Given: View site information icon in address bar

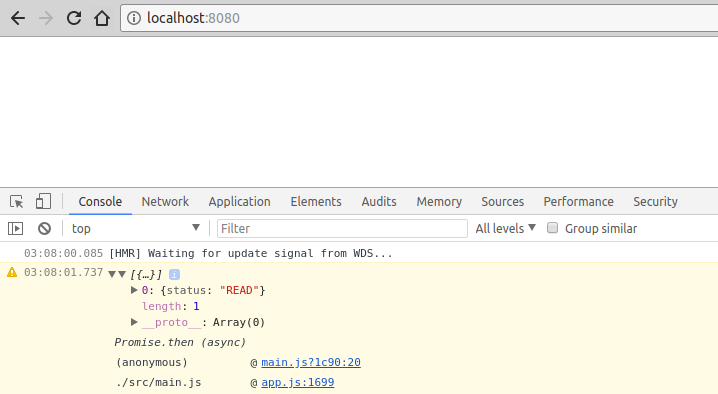Looking at the screenshot, I should click(x=134, y=18).
